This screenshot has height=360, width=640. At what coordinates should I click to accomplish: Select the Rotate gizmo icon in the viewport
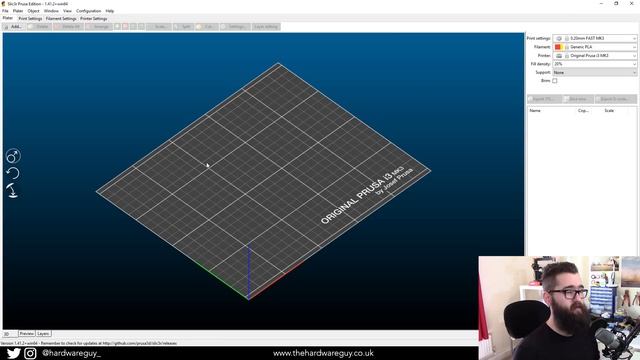click(x=13, y=173)
